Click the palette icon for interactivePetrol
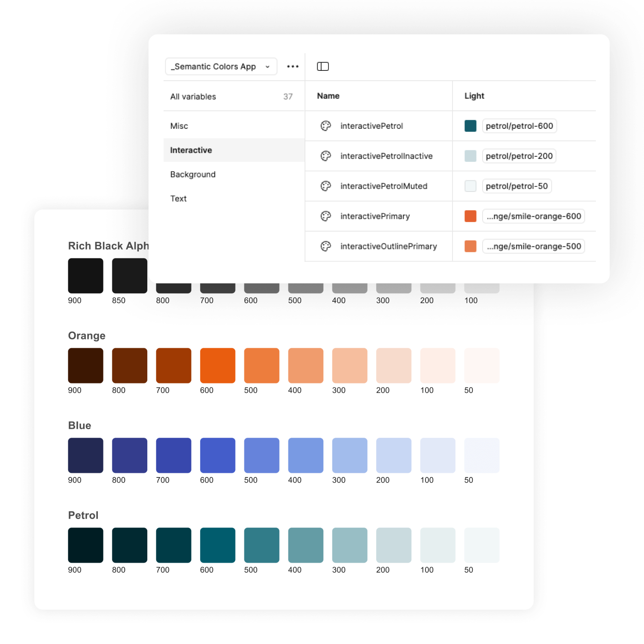Viewport: 644px width, 644px height. 326,126
